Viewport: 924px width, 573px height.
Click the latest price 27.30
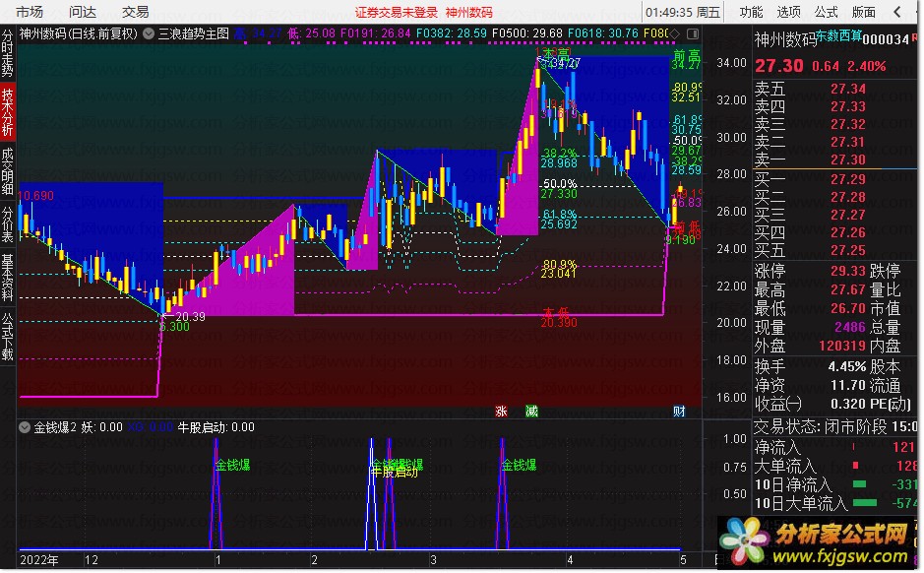click(x=779, y=65)
